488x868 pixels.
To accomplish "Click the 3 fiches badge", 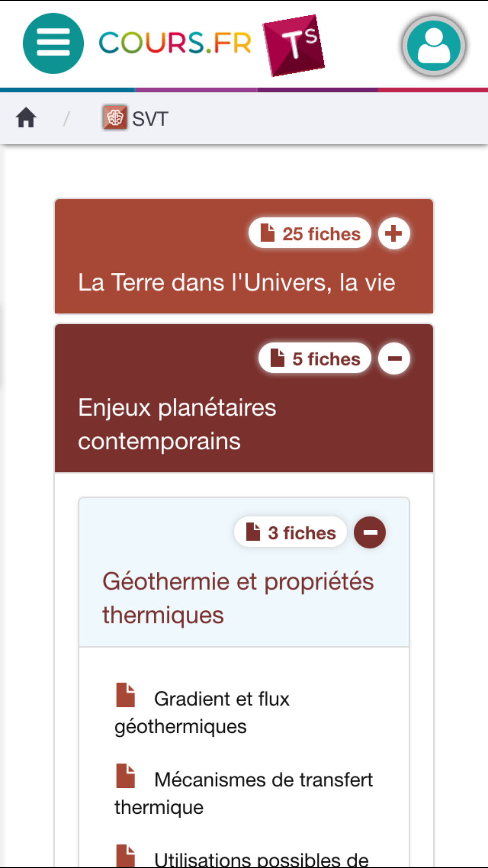I will [x=291, y=533].
